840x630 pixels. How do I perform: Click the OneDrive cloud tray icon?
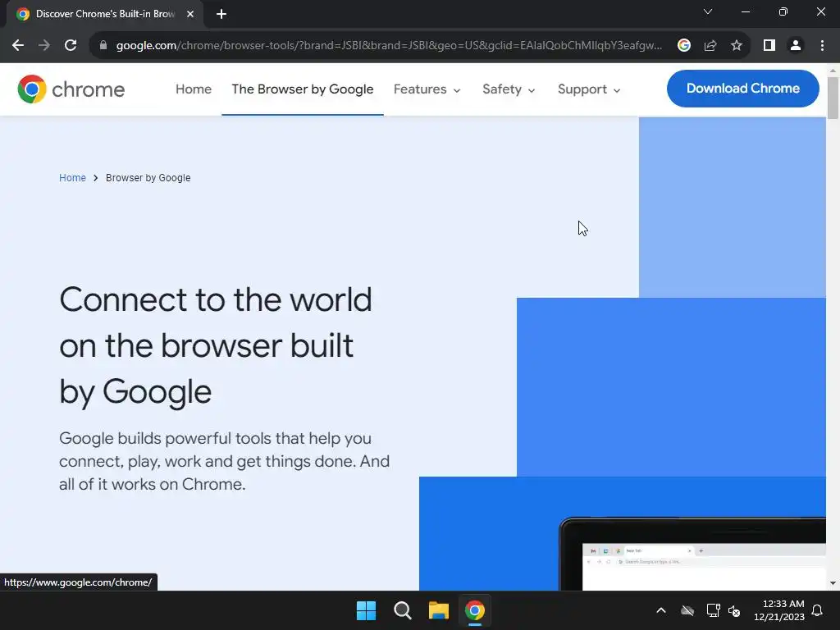[687, 610]
